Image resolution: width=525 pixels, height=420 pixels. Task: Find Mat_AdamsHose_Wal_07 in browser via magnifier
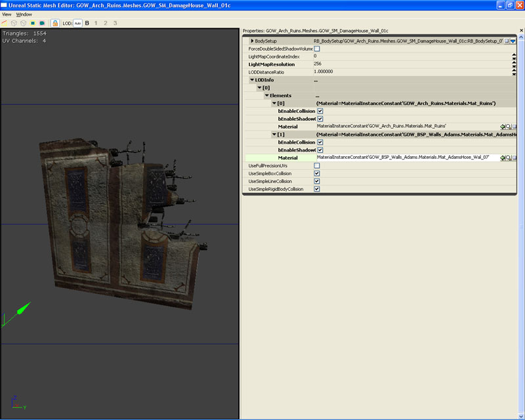pos(508,157)
